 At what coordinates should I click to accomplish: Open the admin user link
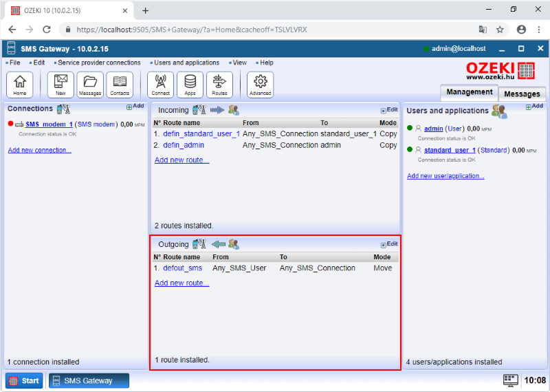(434, 129)
